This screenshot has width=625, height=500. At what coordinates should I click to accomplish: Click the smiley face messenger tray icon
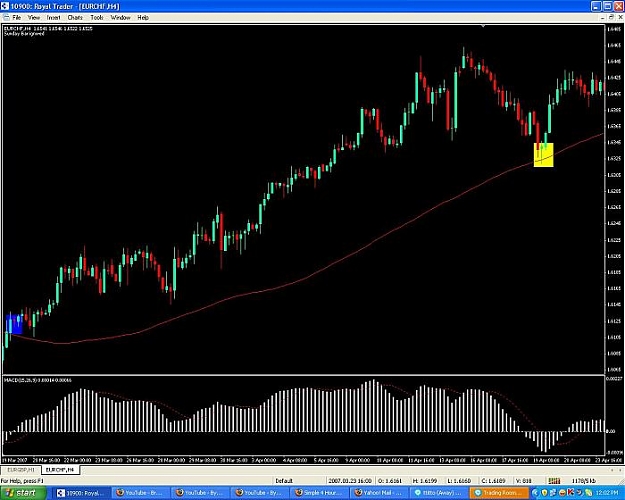pyautogui.click(x=562, y=493)
